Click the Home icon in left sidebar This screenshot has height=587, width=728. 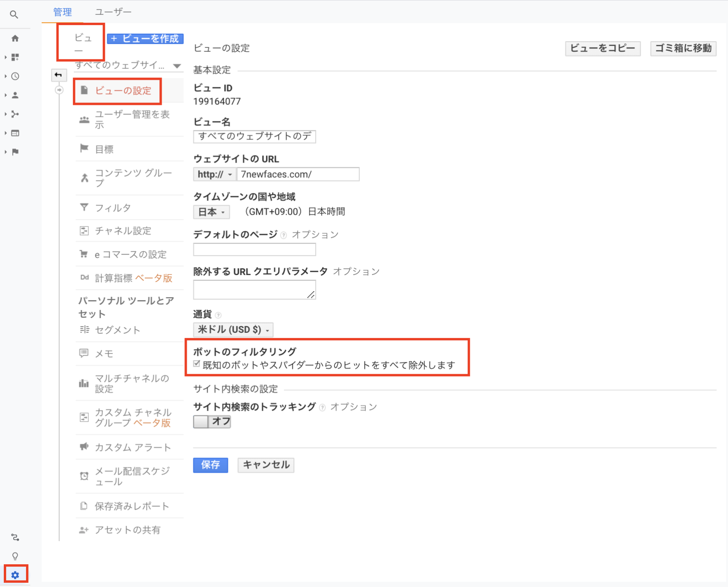[15, 38]
